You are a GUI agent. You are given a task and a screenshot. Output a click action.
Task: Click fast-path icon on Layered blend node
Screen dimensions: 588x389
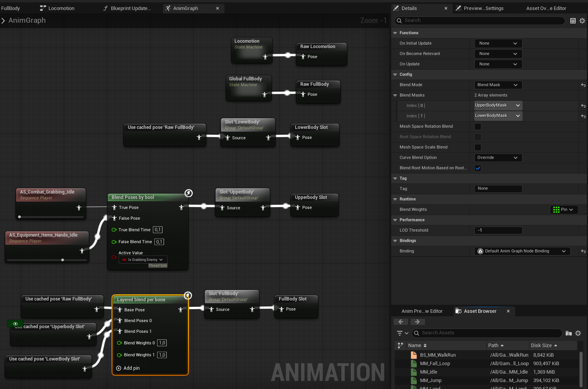click(188, 296)
